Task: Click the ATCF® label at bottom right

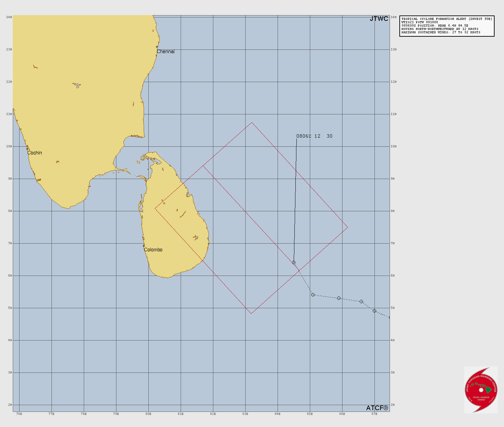Action: (377, 408)
